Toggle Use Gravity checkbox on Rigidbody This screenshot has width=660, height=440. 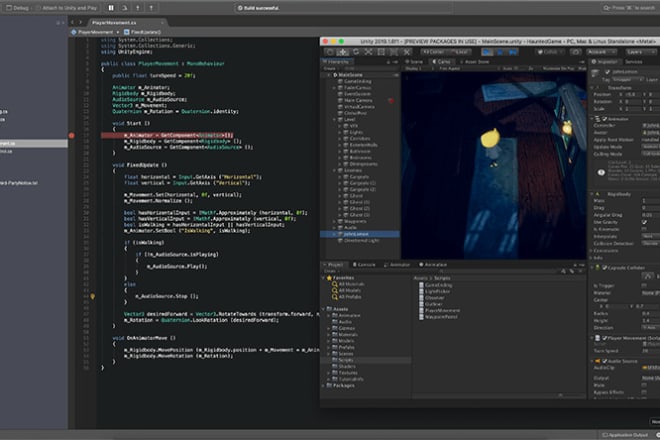point(644,222)
